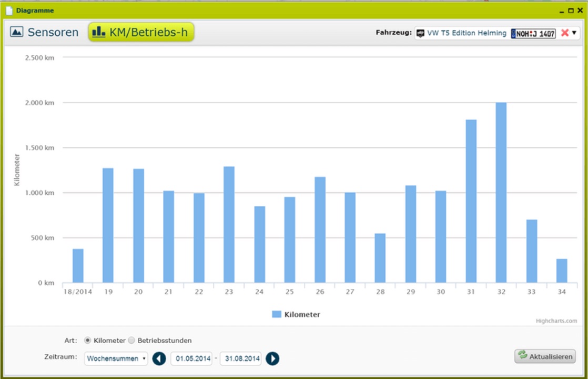Image resolution: width=588 pixels, height=379 pixels.
Task: Remove vehicle with red X icon
Action: pyautogui.click(x=565, y=33)
